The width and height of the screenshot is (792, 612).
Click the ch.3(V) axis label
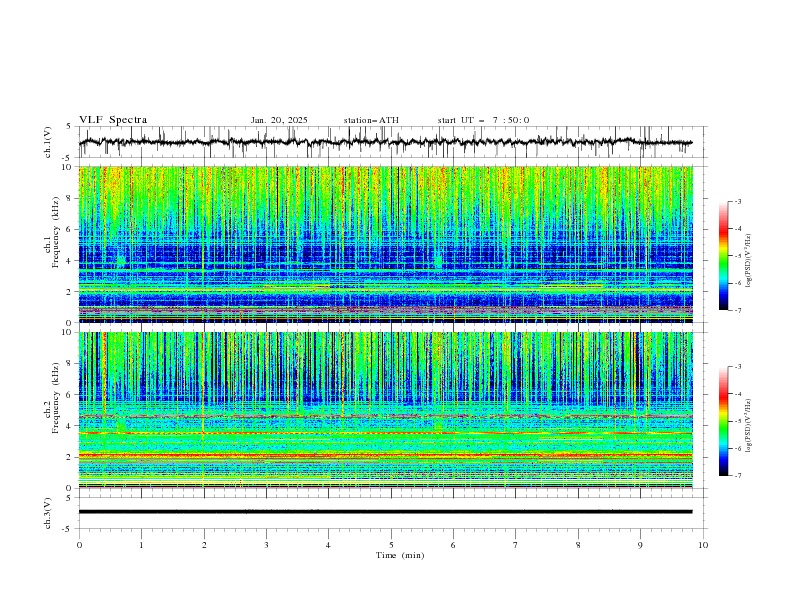click(48, 513)
